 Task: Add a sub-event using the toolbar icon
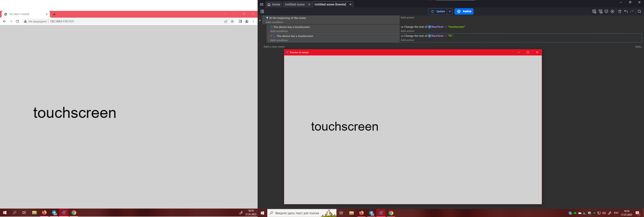pyautogui.click(x=601, y=11)
